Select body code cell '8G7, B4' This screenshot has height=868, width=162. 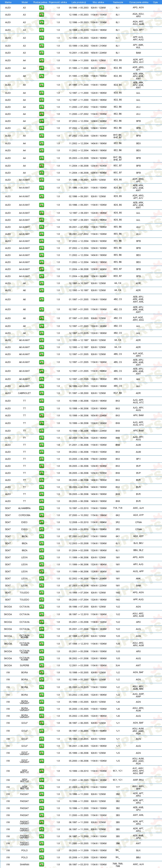click(x=118, y=393)
